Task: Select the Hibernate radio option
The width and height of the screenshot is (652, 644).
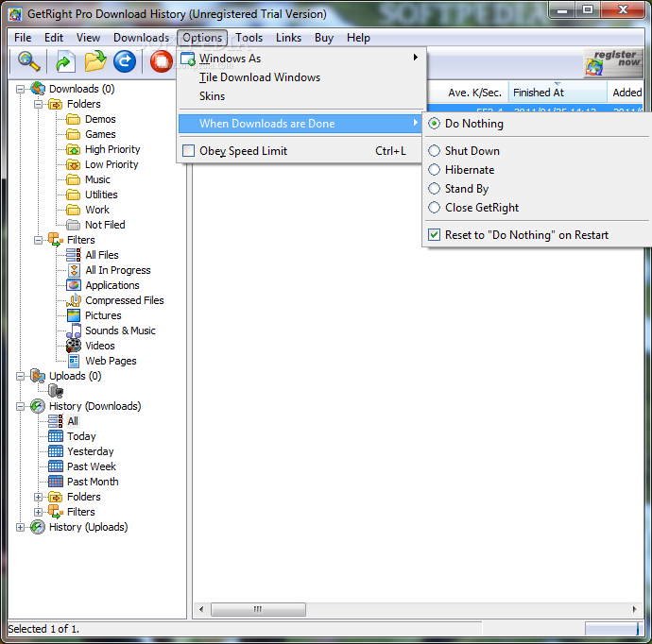Action: (434, 170)
